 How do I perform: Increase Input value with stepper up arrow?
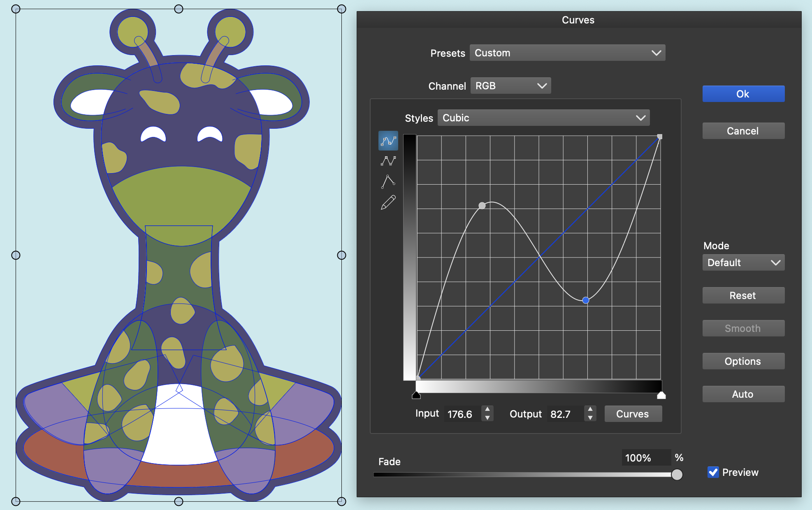coord(487,409)
